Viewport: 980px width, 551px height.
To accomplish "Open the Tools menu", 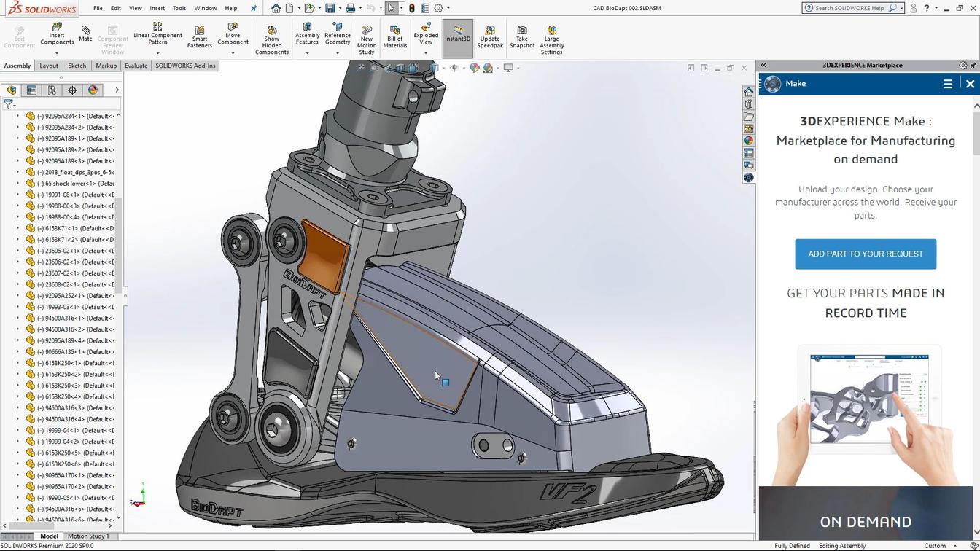I will click(179, 8).
